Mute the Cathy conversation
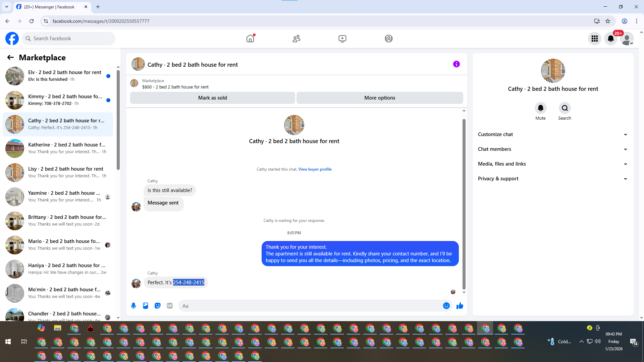Image resolution: width=644 pixels, height=362 pixels. tap(540, 108)
